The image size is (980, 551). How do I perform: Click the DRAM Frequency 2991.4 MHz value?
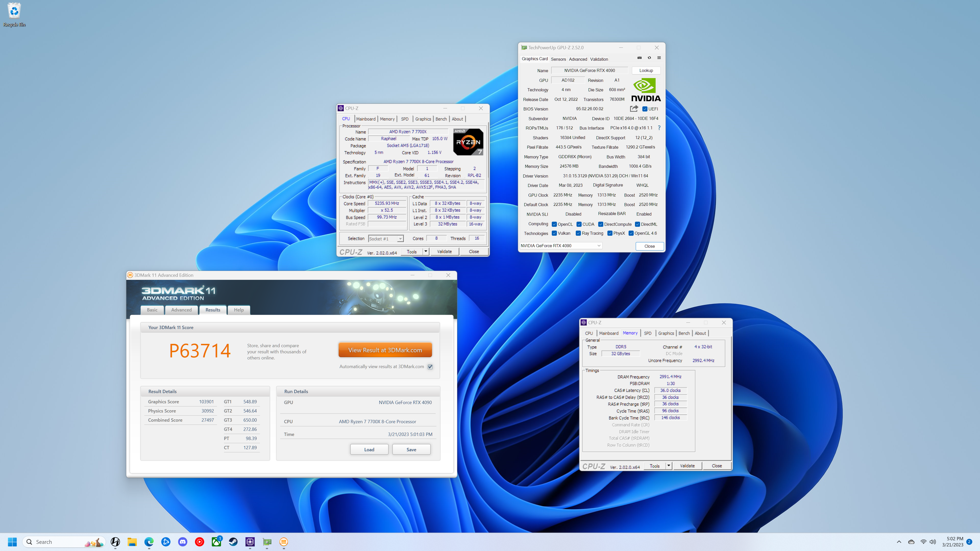(x=670, y=377)
